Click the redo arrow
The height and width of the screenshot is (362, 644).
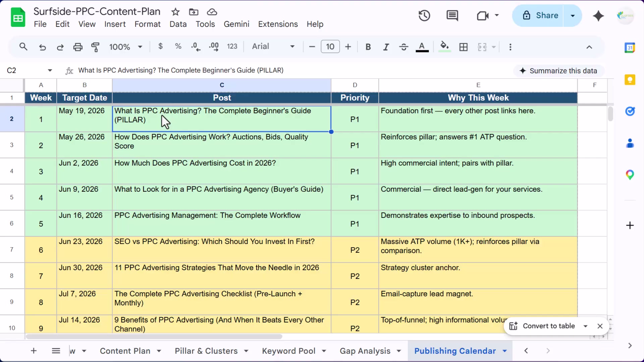(60, 47)
